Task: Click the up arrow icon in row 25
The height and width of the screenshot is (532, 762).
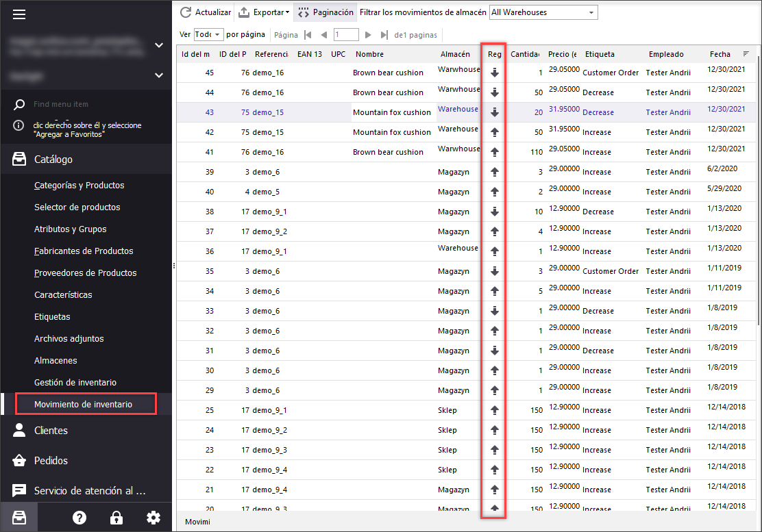Action: point(494,410)
